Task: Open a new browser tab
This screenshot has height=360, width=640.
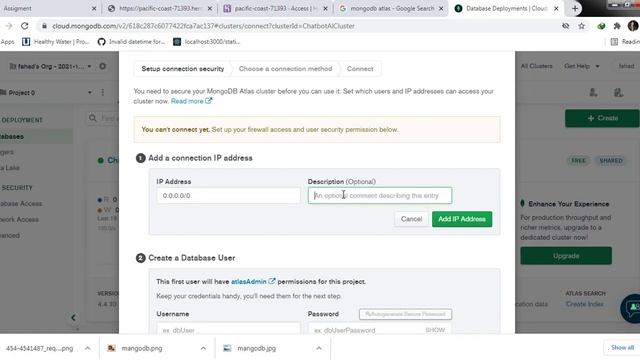Action: [x=575, y=8]
